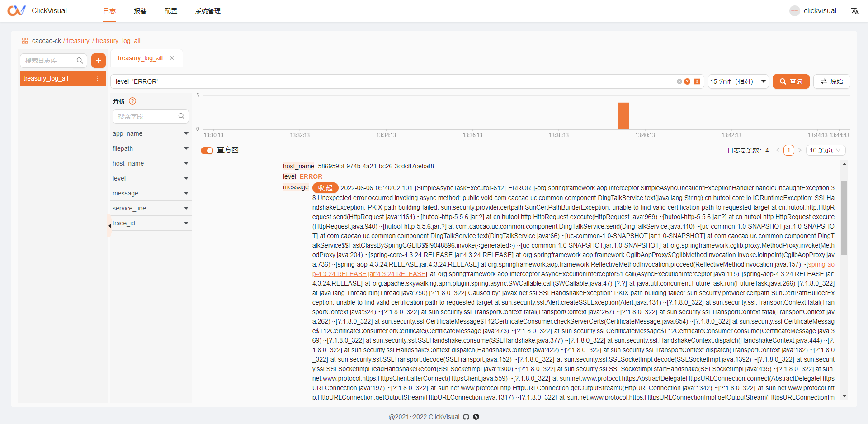The image size is (868, 424).
Task: Click the histogram bar near 13:39
Action: tap(624, 116)
